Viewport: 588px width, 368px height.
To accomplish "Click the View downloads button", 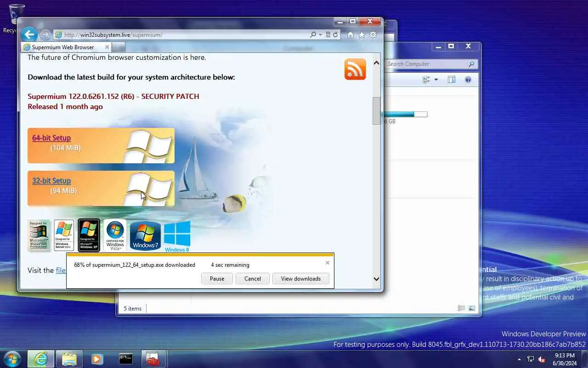I will tap(301, 278).
